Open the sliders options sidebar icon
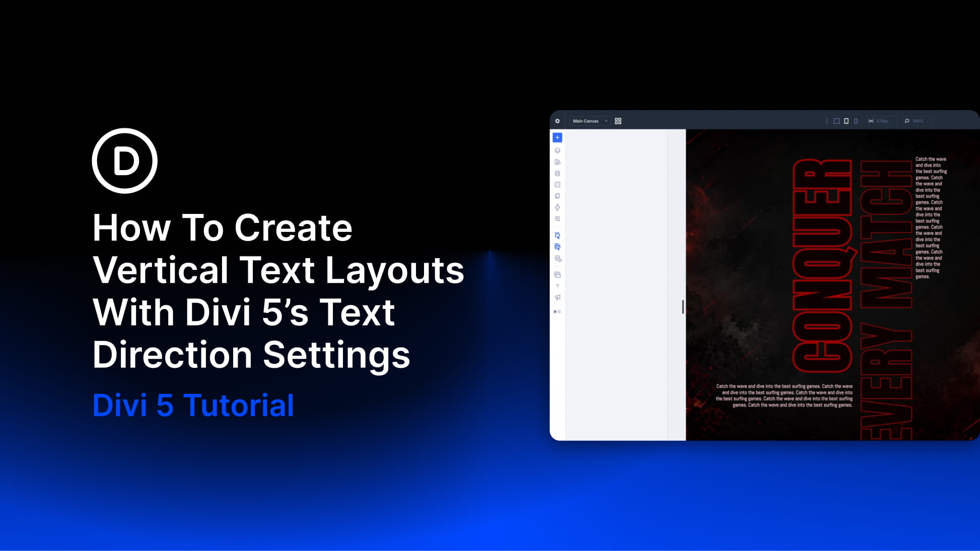Image resolution: width=980 pixels, height=551 pixels. (x=557, y=219)
